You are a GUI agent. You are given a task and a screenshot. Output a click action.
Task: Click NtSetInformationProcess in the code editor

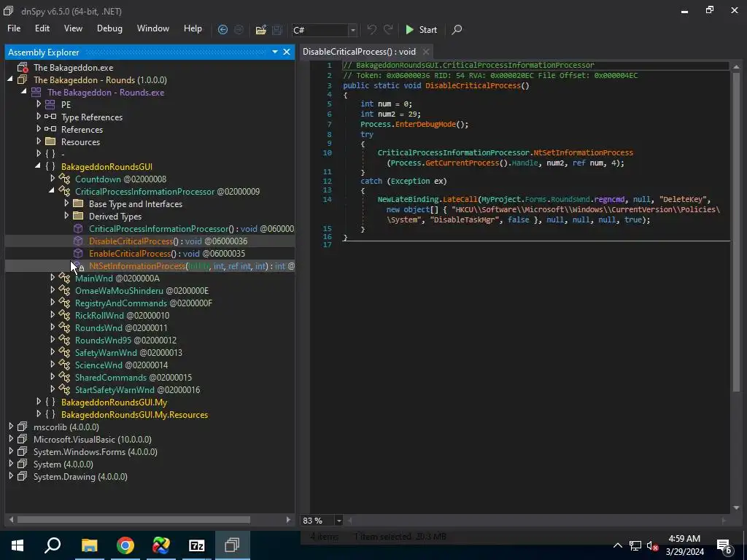[x=583, y=152]
